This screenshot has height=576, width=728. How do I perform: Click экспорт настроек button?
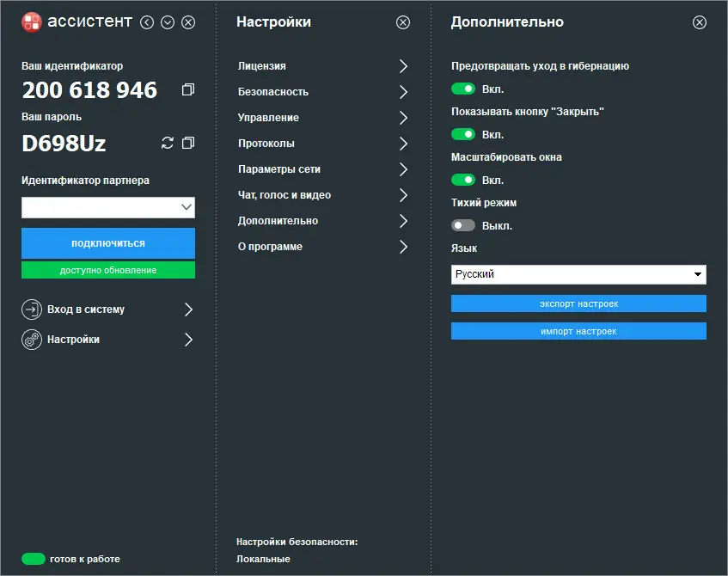(x=578, y=303)
